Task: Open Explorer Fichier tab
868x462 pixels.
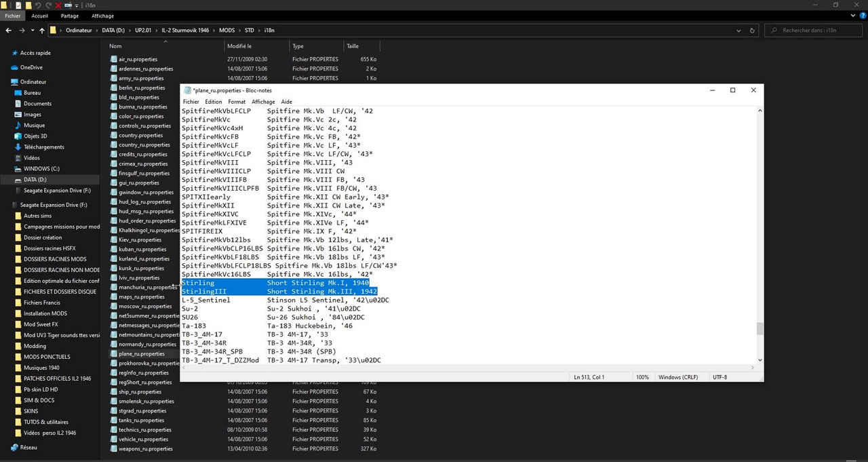Action: click(x=13, y=16)
